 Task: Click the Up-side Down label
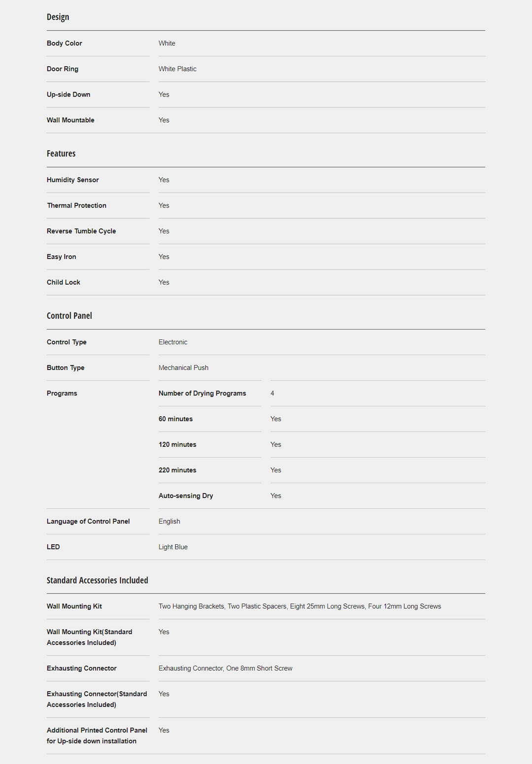tap(68, 95)
